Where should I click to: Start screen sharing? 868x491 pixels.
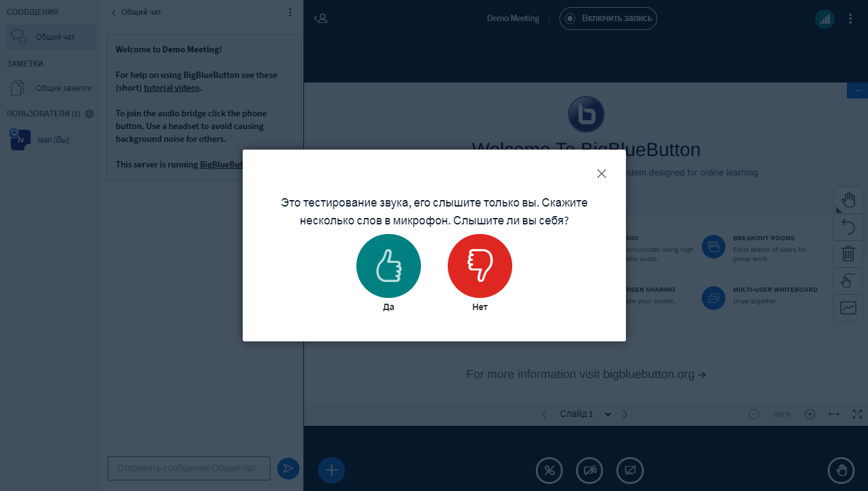(x=630, y=471)
